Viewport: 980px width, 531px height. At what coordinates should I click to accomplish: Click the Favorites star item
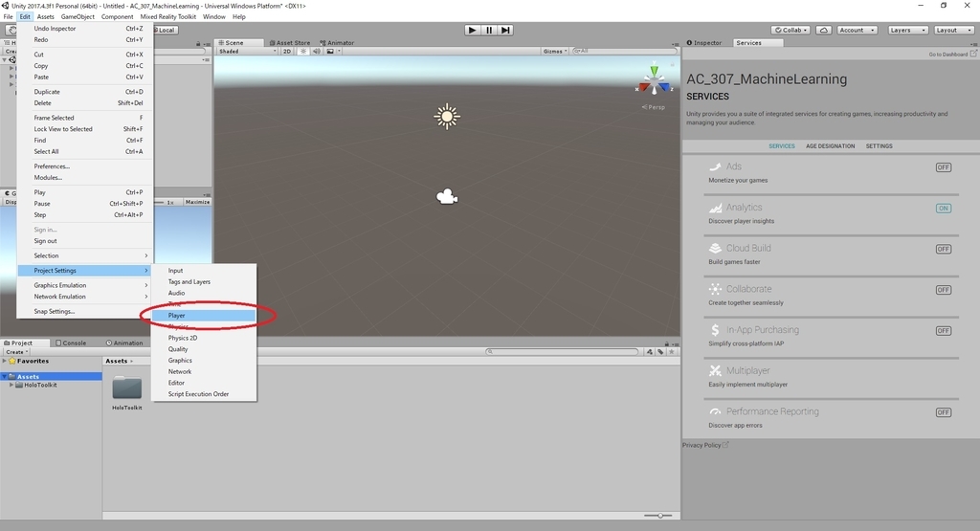coord(29,361)
